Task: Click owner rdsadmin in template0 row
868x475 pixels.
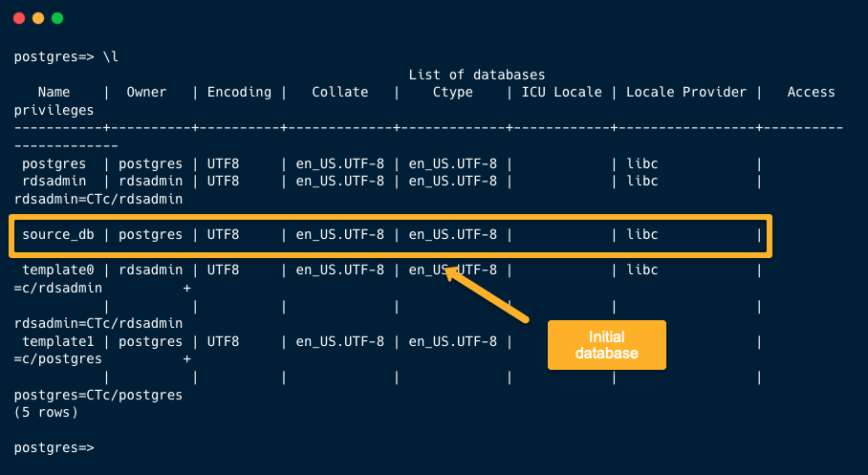Action: pyautogui.click(x=150, y=270)
